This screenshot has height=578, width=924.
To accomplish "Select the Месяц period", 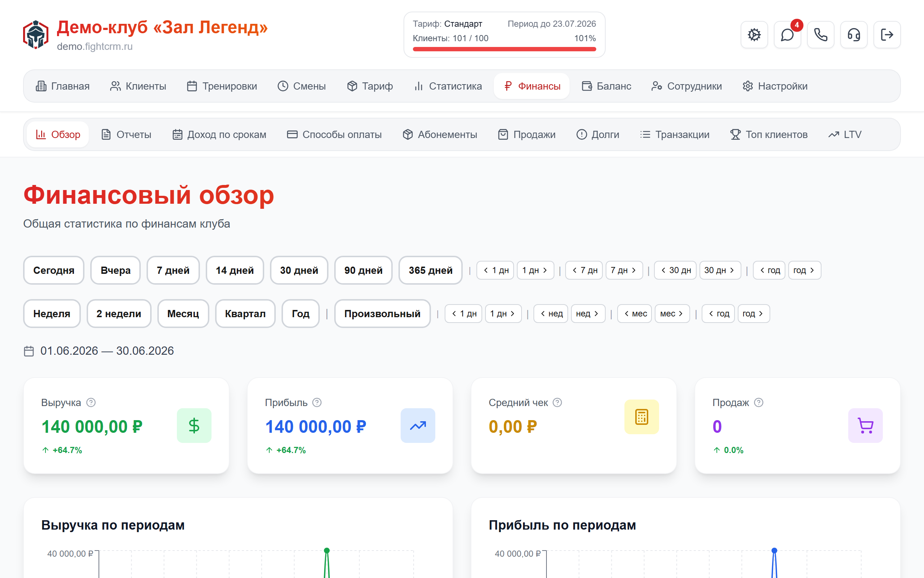I will (x=183, y=314).
